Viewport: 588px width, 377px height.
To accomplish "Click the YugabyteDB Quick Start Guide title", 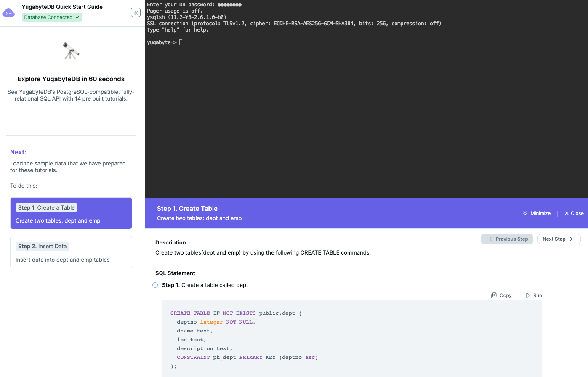I will (62, 7).
